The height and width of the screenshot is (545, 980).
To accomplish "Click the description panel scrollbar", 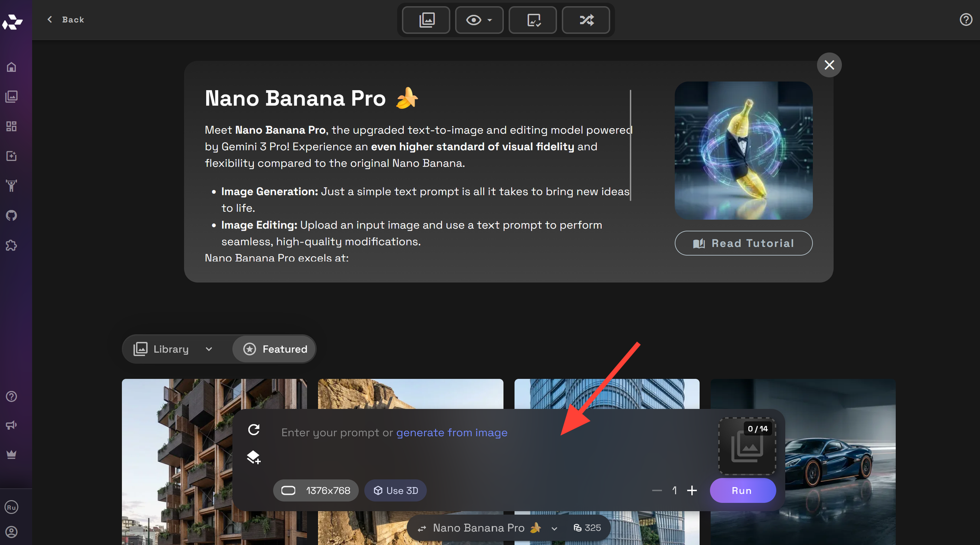I will (x=631, y=145).
